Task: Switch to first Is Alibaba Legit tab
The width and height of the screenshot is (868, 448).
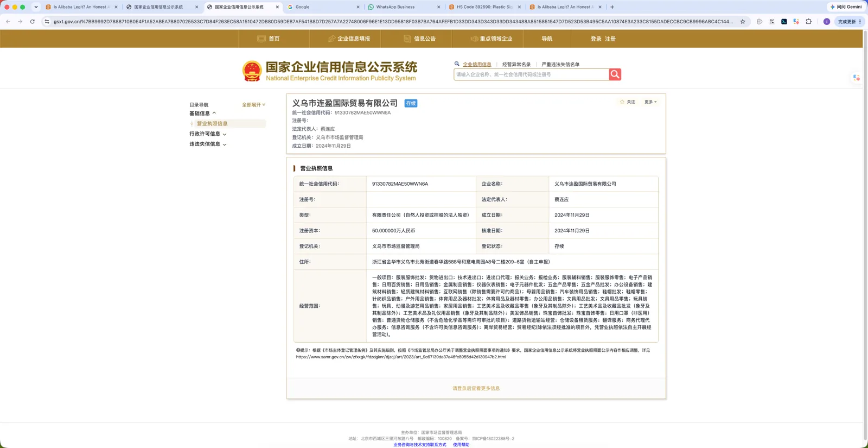Action: 81,7
